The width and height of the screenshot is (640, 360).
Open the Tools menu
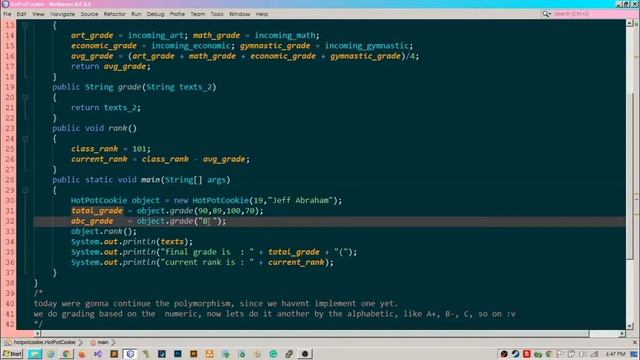[x=217, y=14]
